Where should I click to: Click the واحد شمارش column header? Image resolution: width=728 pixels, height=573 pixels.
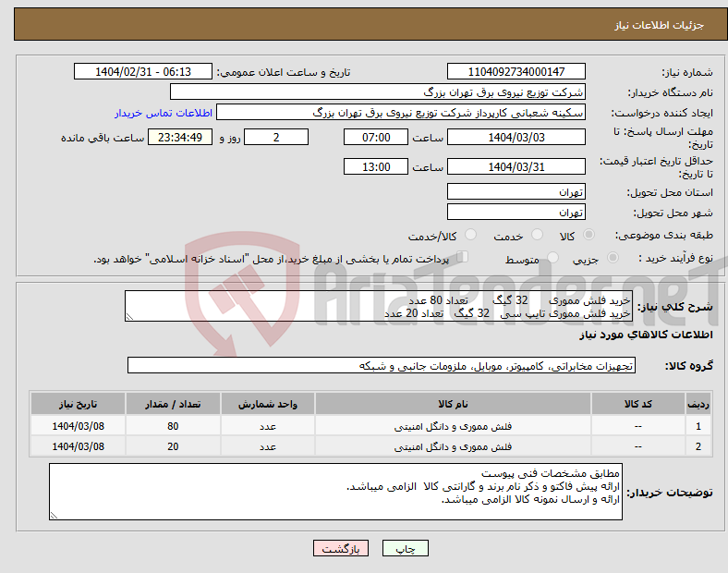pyautogui.click(x=268, y=404)
